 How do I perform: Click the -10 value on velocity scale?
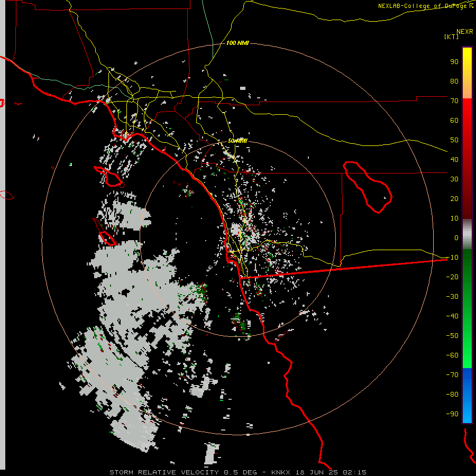coord(452,258)
